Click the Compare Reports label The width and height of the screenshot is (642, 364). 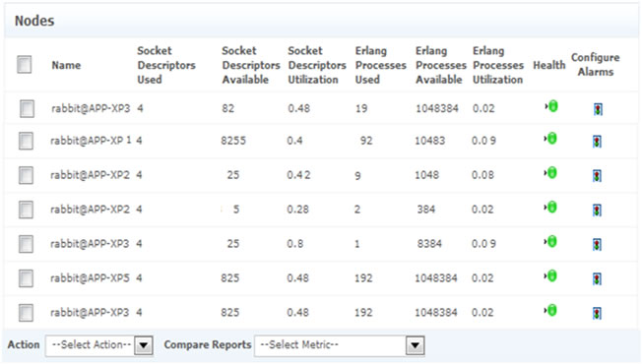(x=208, y=344)
